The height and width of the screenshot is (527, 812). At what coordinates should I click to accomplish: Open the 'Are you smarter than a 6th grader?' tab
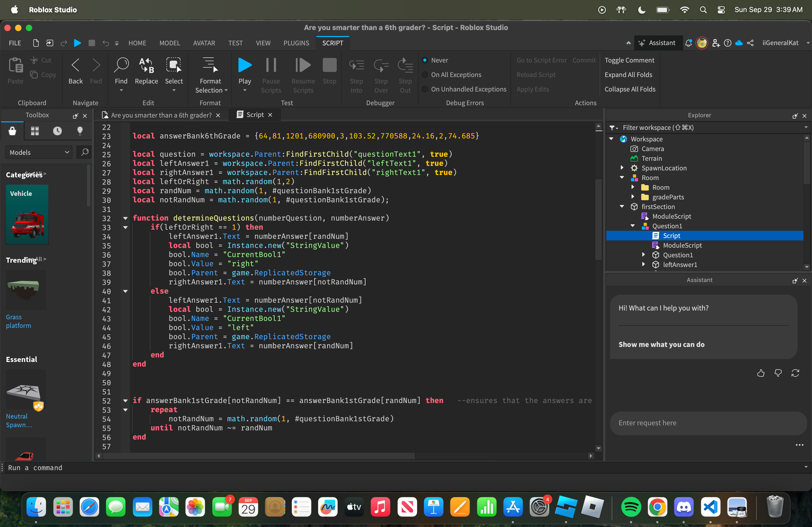click(161, 115)
